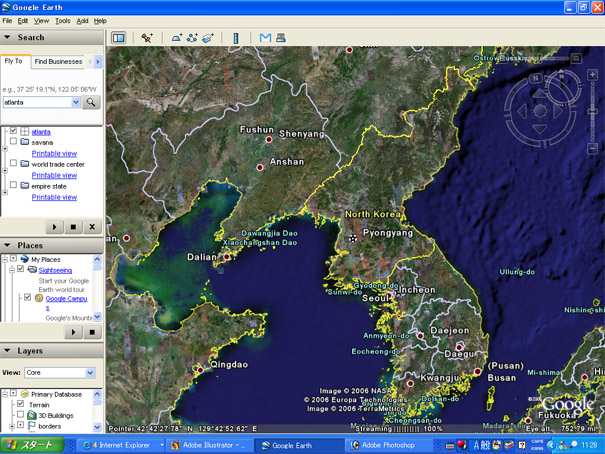Select the add path tool
Image resolution: width=605 pixels, height=454 pixels.
tap(192, 38)
